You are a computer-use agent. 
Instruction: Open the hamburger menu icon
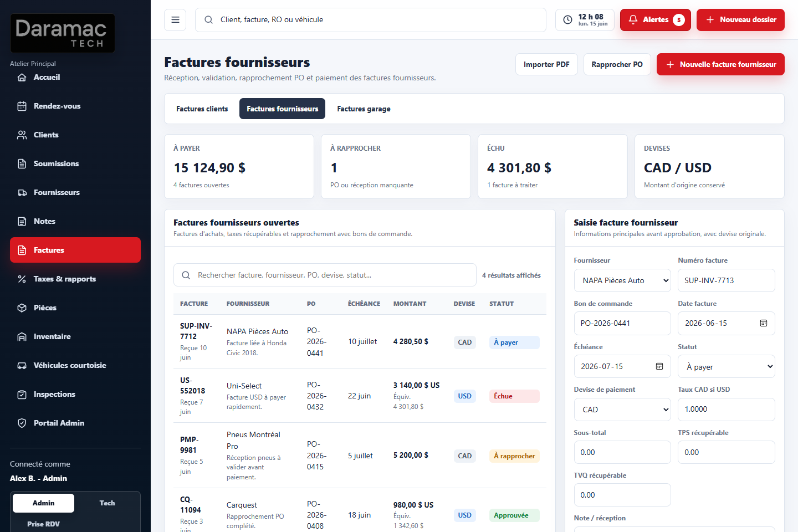(x=175, y=20)
